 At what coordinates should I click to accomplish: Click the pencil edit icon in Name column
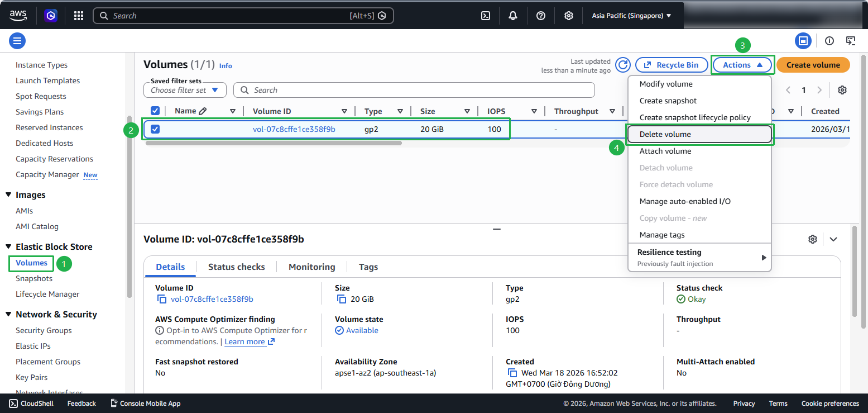pos(203,111)
